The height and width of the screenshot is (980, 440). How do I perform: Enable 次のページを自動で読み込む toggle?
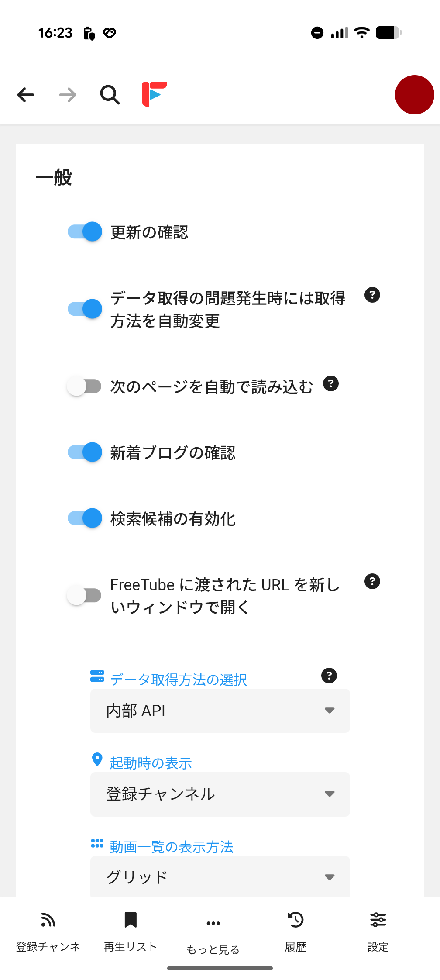tap(85, 386)
